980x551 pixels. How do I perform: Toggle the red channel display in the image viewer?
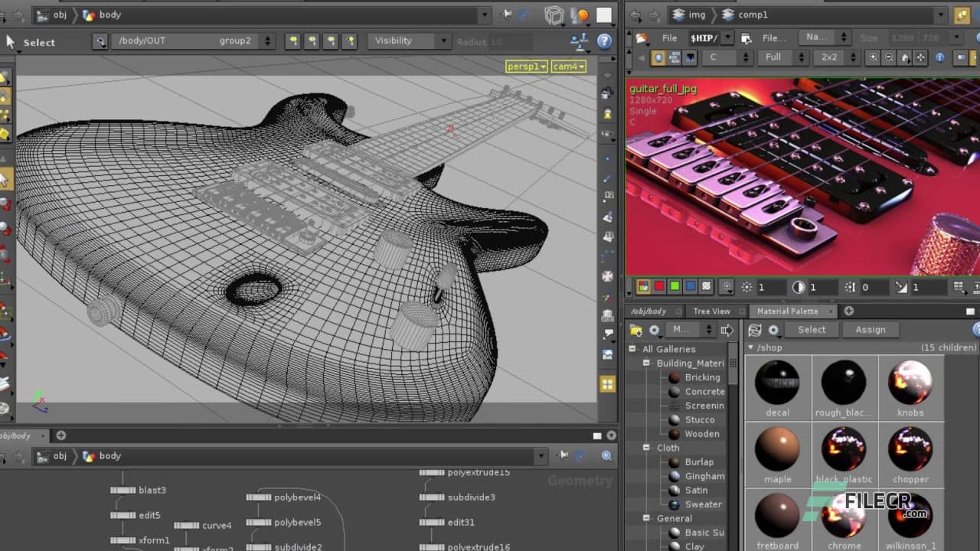pos(658,287)
